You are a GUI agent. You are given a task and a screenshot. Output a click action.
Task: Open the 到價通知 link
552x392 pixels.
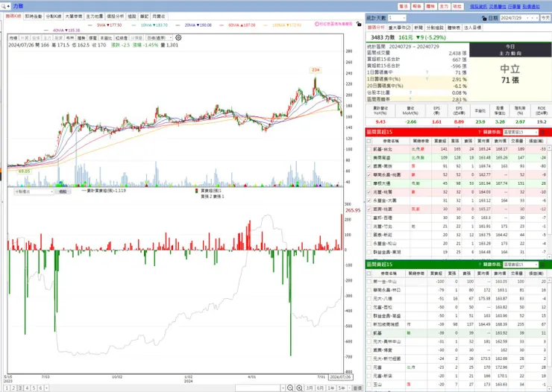tap(531, 6)
